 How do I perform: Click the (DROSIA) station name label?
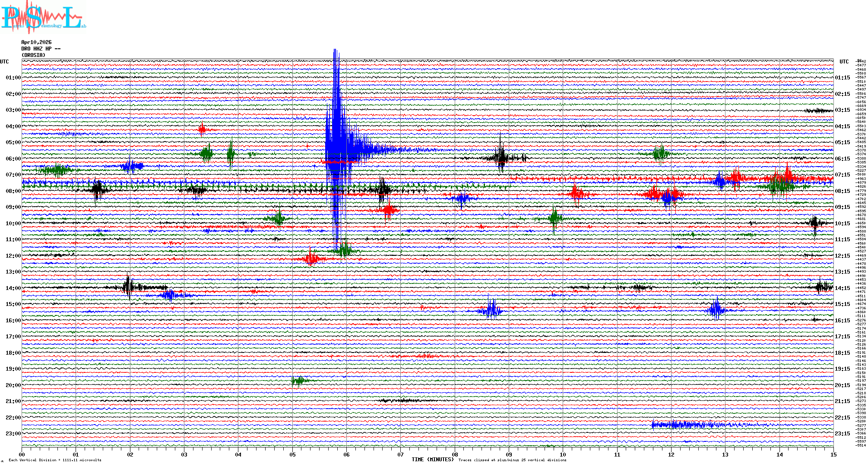[x=33, y=55]
